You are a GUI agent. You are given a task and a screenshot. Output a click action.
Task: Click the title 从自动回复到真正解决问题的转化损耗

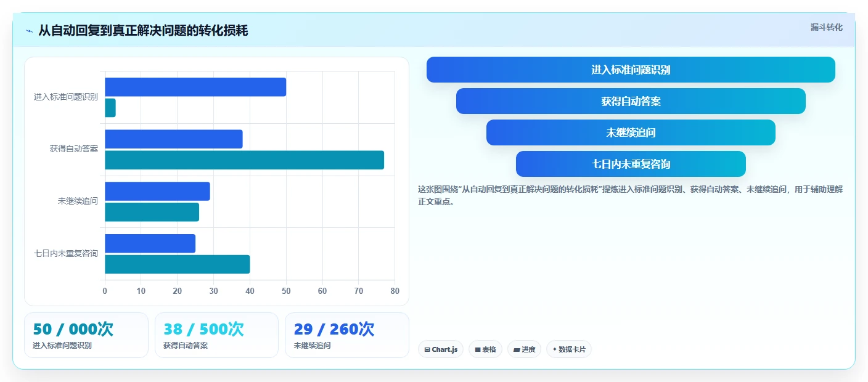[x=143, y=31]
